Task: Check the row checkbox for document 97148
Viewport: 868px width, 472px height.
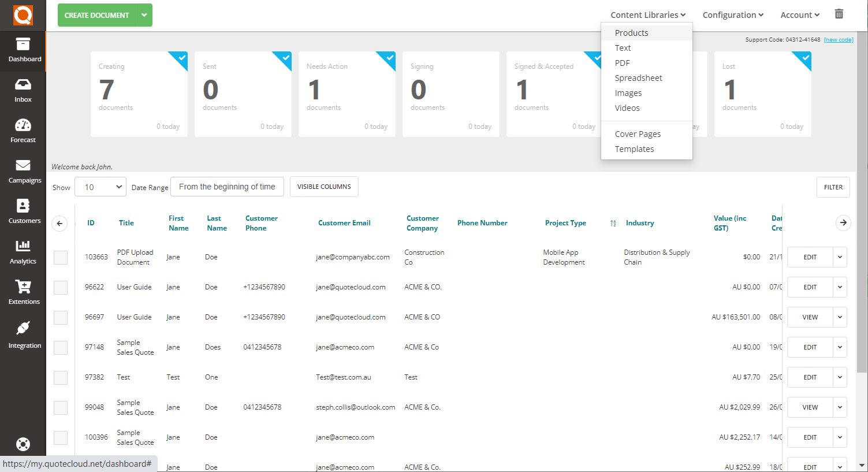Action: [x=61, y=347]
